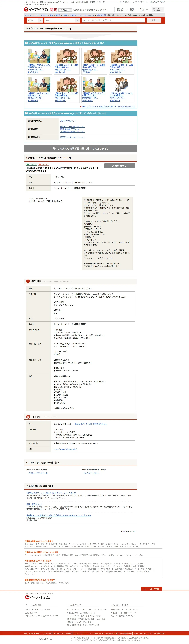Open the 日高市 job illustration thumbnail

[x=67, y=56]
